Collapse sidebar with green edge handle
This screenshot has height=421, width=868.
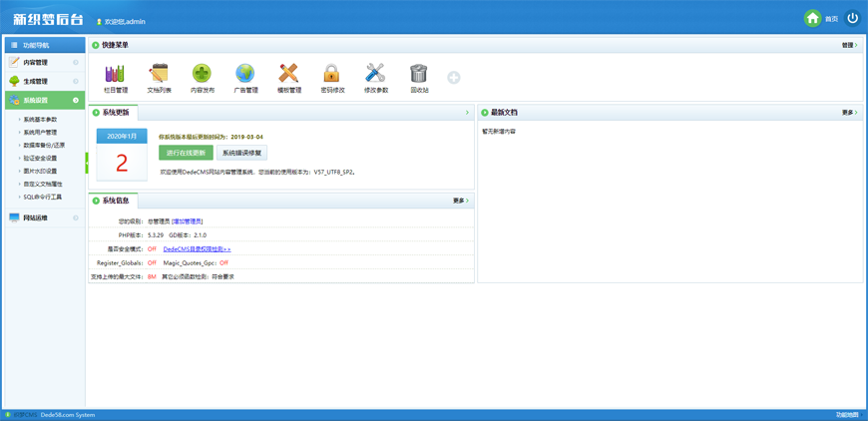[x=87, y=163]
